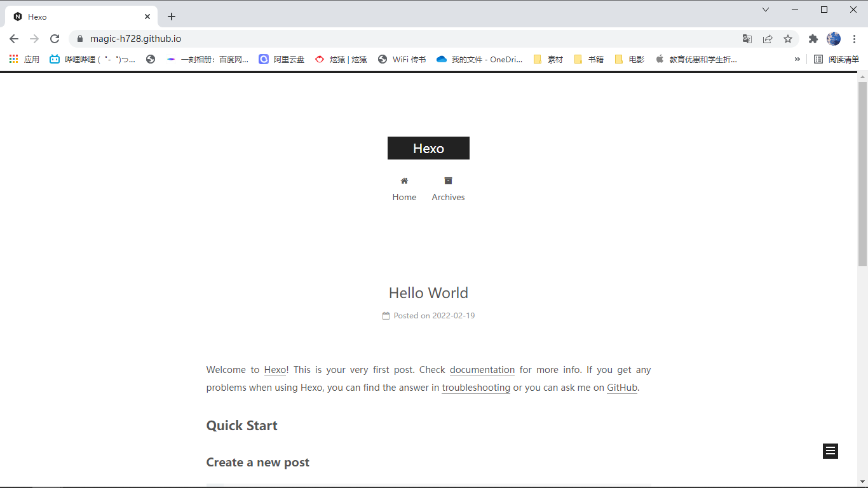Click the Home house icon
Viewport: 868px width, 488px height.
pyautogui.click(x=404, y=181)
